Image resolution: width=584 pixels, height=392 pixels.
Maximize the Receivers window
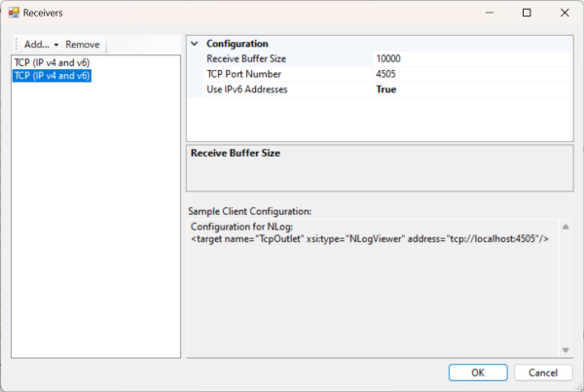(x=527, y=14)
